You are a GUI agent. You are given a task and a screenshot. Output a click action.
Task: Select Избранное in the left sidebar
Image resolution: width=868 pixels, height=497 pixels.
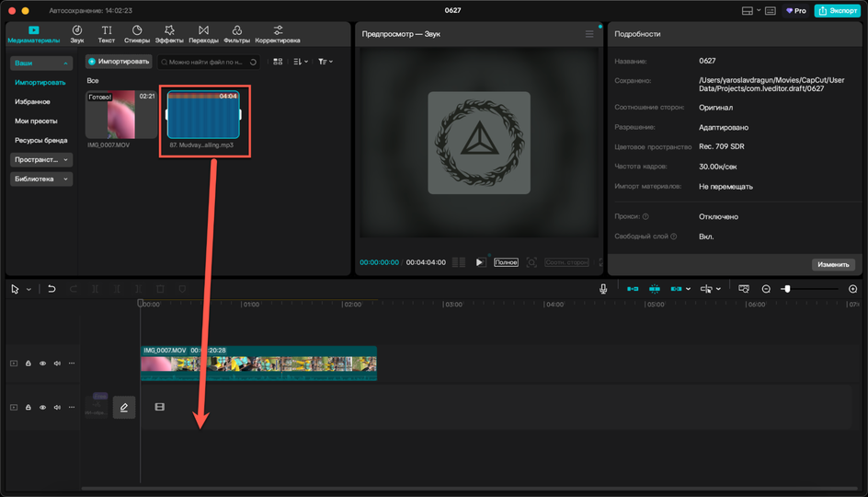click(32, 101)
